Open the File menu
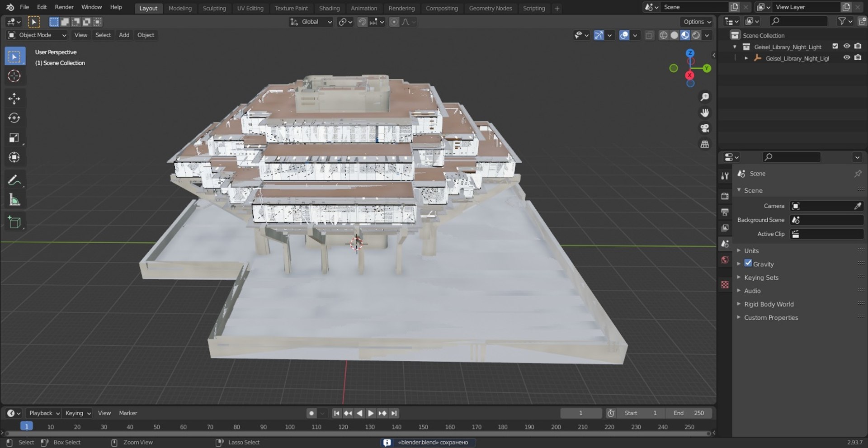 [x=24, y=7]
